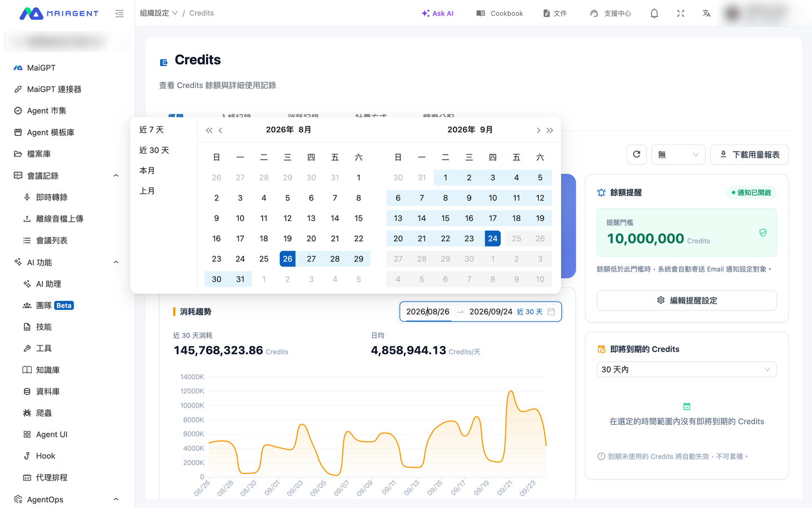Open the 無 dropdown selector
Screen dimensions: 812x508
pos(678,154)
